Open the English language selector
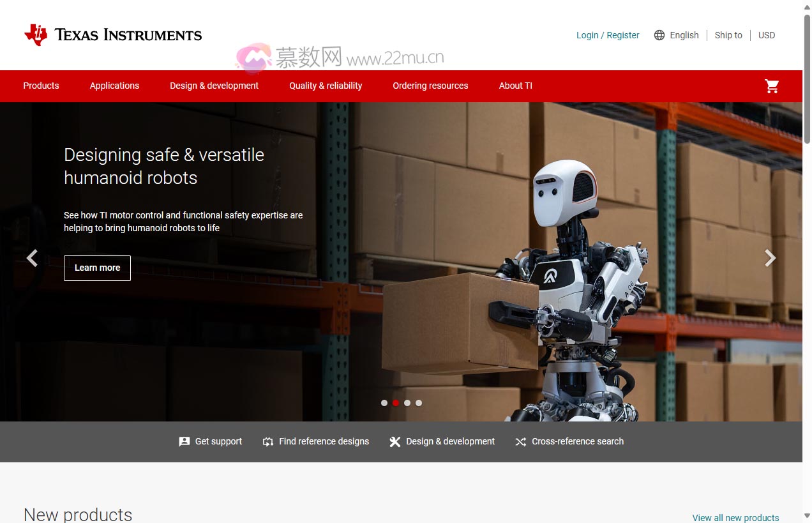This screenshot has width=812, height=523. click(684, 35)
